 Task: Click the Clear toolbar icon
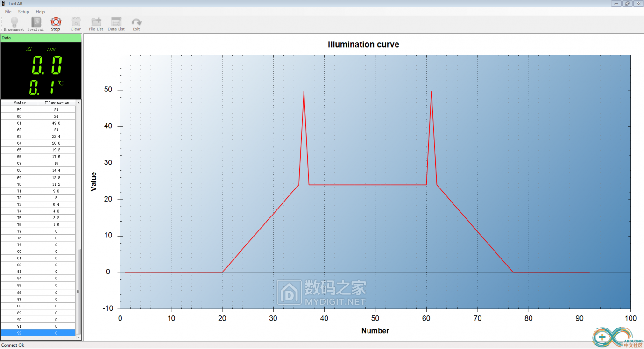[x=76, y=22]
